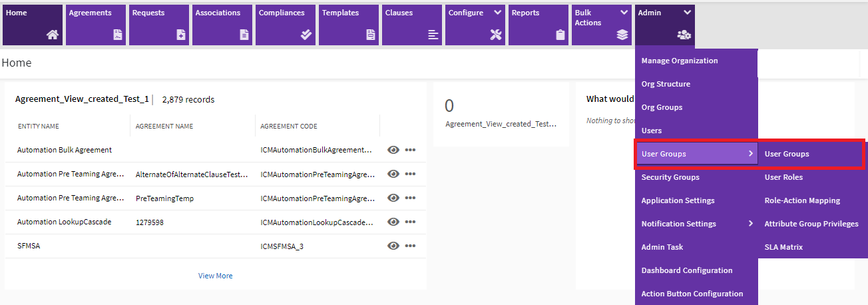Open the Agreement_View_created_Test_1 title link
This screenshot has width=868, height=305.
(x=82, y=99)
